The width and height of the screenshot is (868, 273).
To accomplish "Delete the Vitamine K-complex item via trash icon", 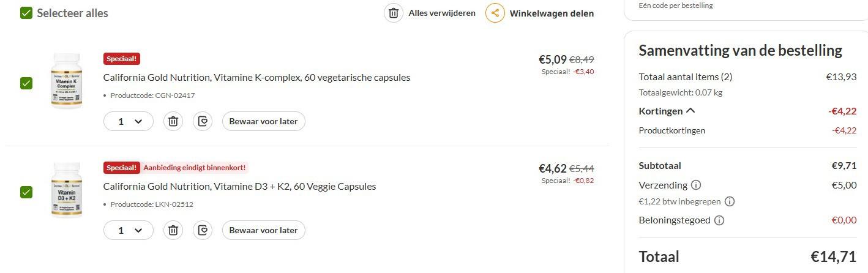I will click(x=173, y=121).
